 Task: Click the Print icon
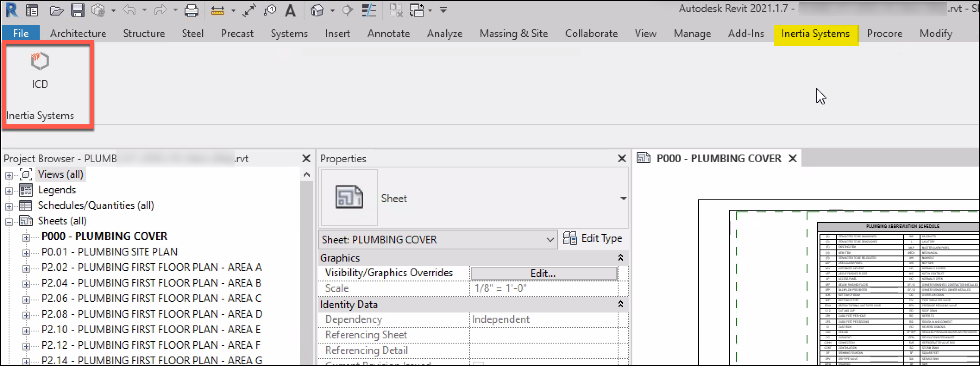(x=192, y=10)
